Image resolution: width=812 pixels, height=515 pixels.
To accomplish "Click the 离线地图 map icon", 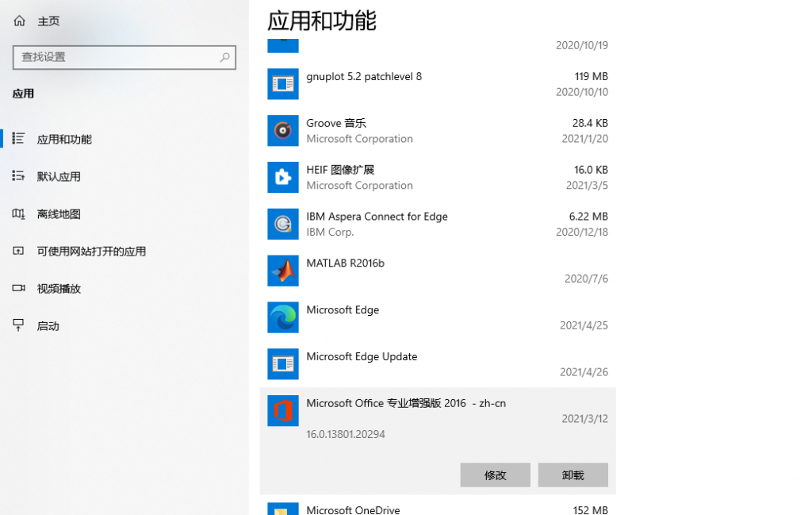I will pyautogui.click(x=19, y=213).
